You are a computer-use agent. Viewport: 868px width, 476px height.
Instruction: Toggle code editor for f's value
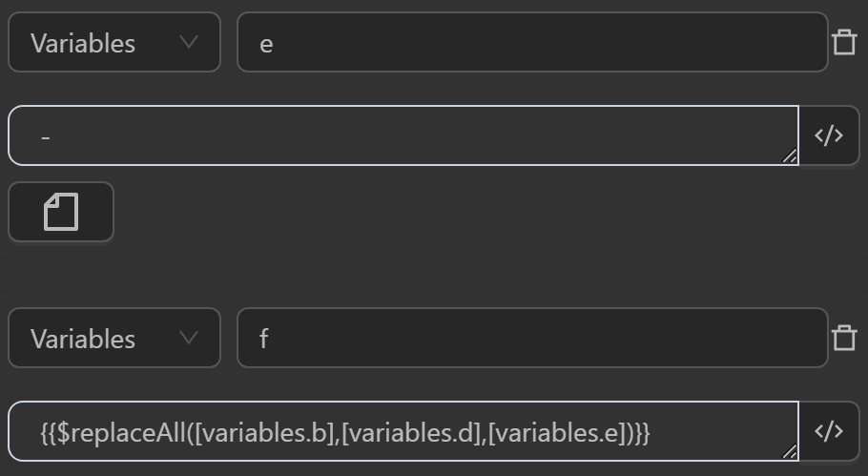[829, 431]
